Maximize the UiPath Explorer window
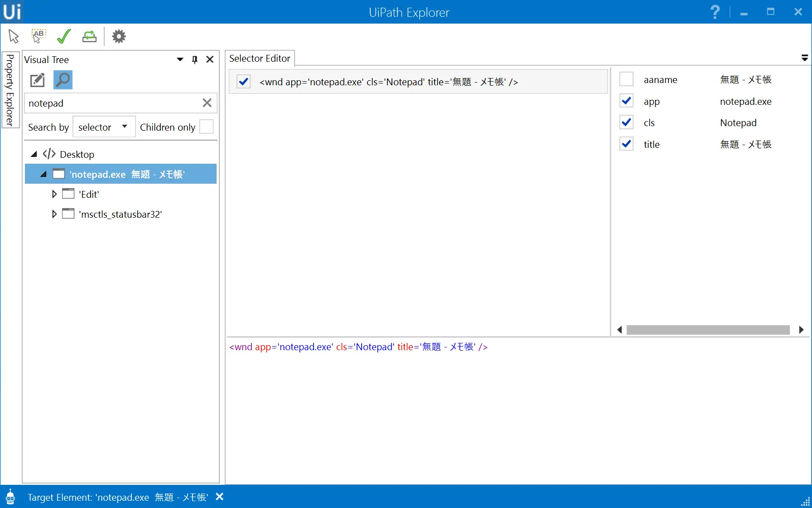Image resolution: width=812 pixels, height=508 pixels. [771, 12]
